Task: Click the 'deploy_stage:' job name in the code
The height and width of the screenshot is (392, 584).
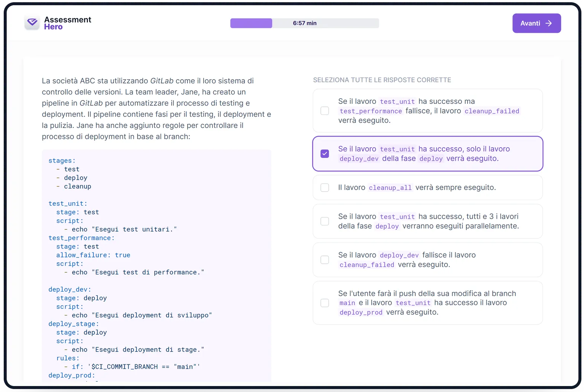Action: [x=74, y=324]
